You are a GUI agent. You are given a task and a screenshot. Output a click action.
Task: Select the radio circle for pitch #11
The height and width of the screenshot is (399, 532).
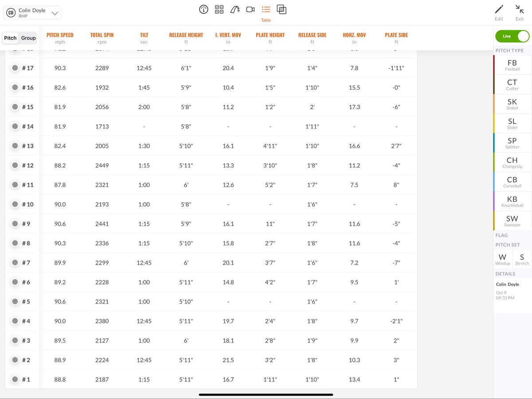coord(15,185)
